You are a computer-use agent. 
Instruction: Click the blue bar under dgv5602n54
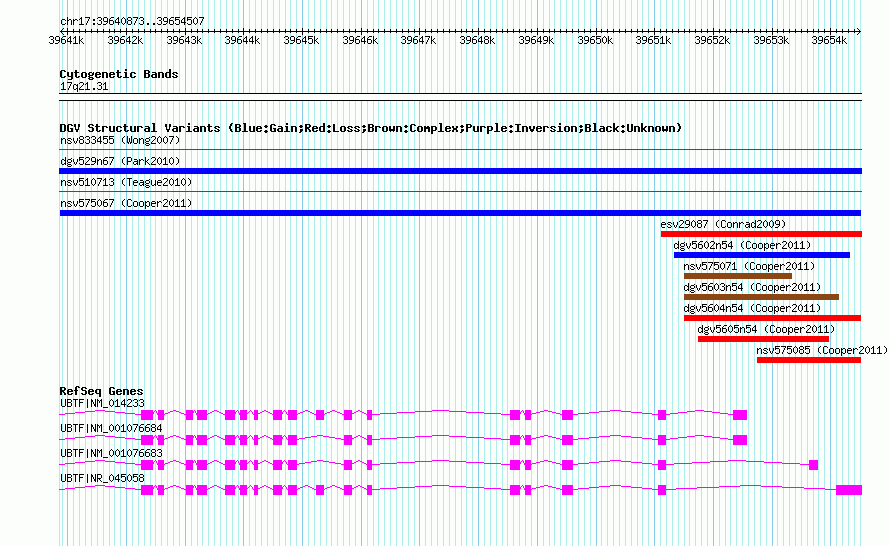tap(762, 255)
